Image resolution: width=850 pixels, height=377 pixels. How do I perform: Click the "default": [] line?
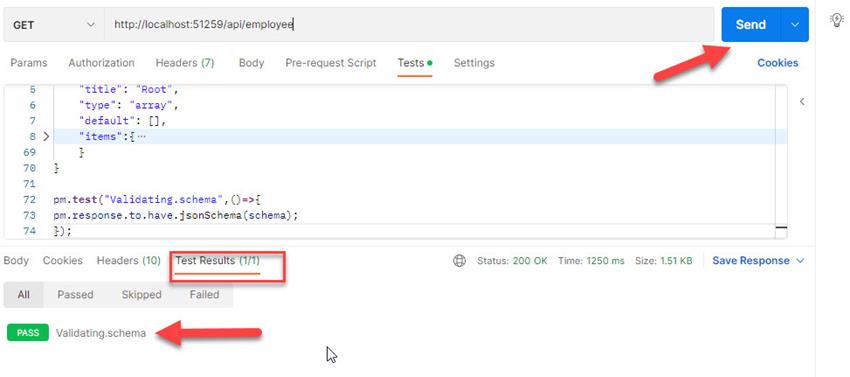tap(122, 121)
